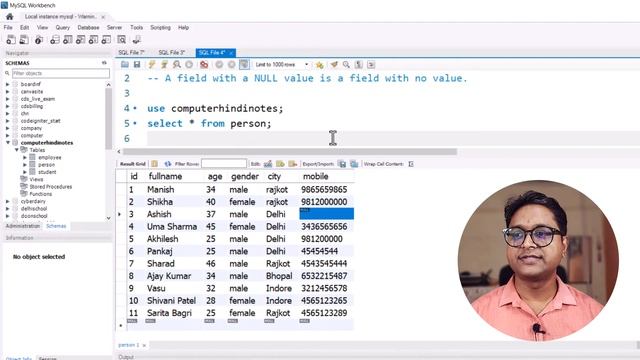Open the Scripting menu
This screenshot has width=640, height=360.
[160, 27]
